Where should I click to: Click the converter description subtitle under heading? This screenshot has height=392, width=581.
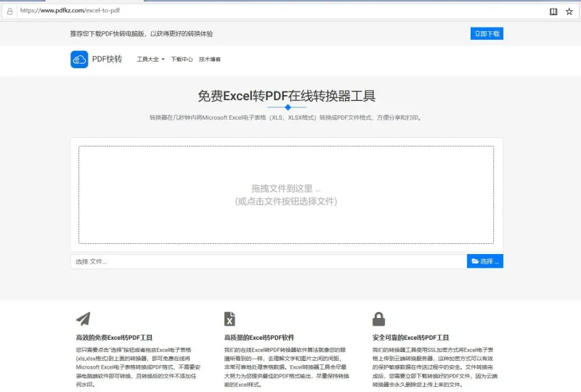point(285,118)
